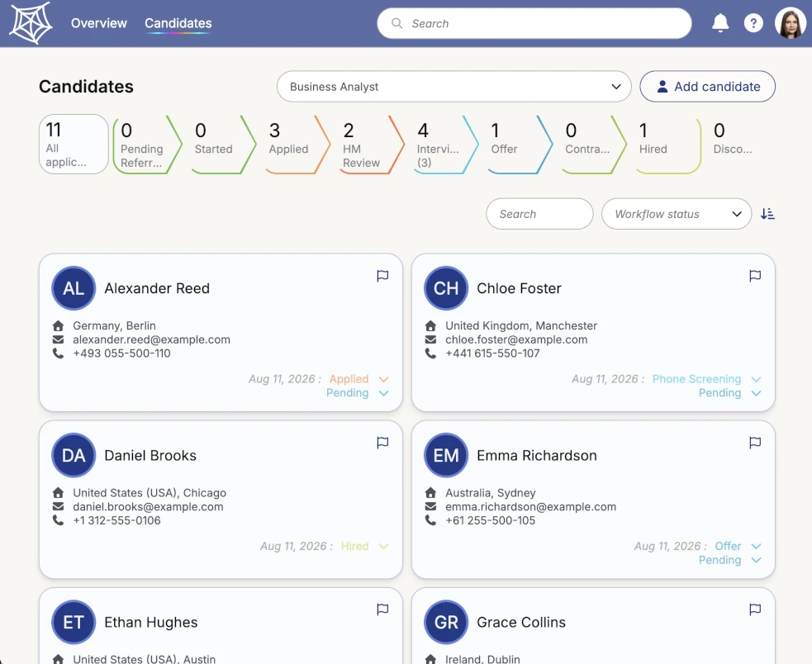
Task: Click Daniel Brooks's home address icon
Action: click(x=58, y=492)
